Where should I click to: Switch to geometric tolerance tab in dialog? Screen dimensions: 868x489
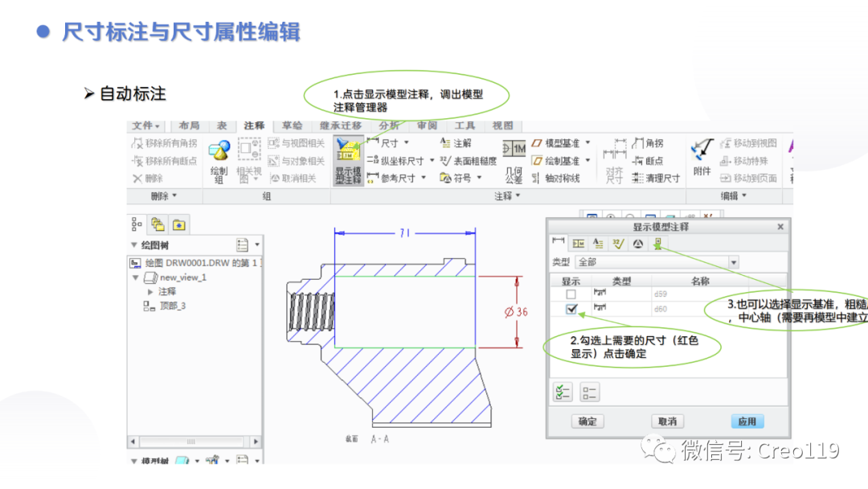click(579, 243)
